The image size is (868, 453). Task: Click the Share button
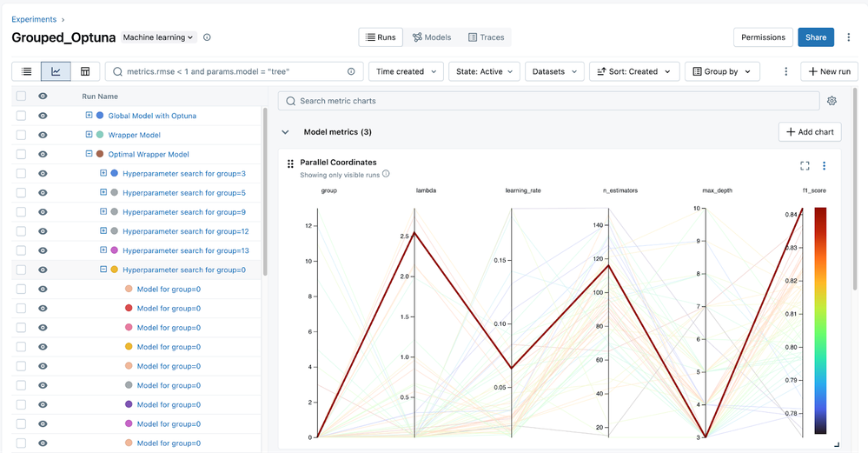tap(815, 37)
